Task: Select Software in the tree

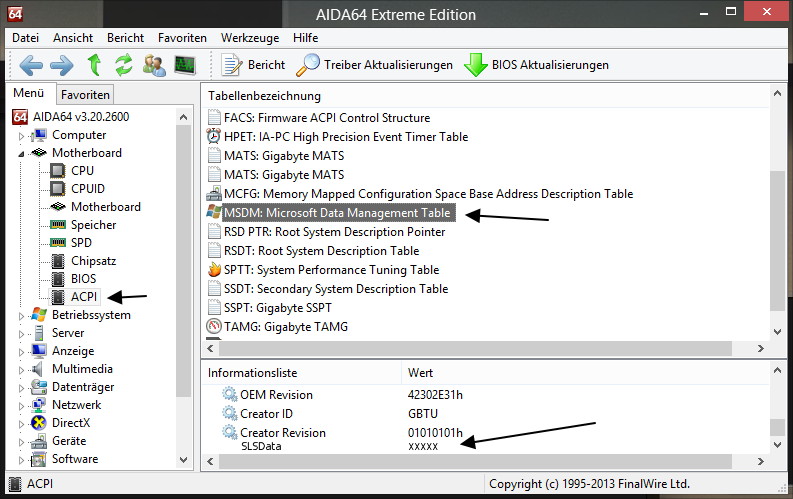Action: click(x=75, y=459)
